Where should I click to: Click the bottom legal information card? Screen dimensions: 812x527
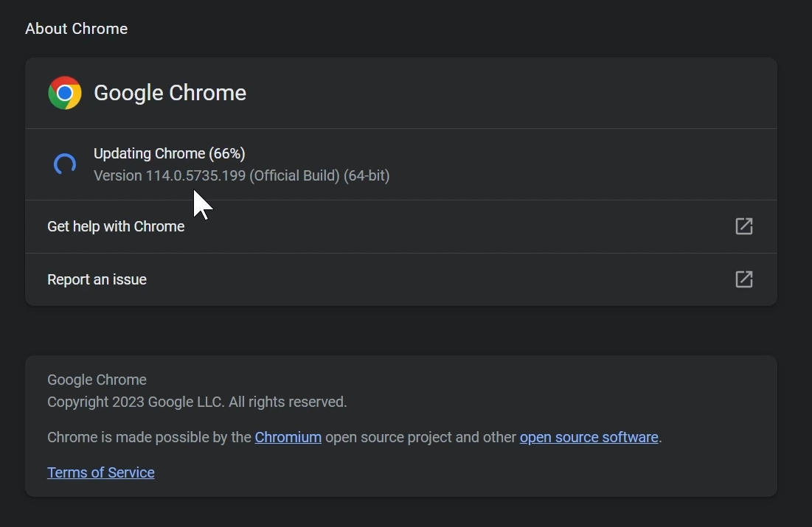point(401,426)
